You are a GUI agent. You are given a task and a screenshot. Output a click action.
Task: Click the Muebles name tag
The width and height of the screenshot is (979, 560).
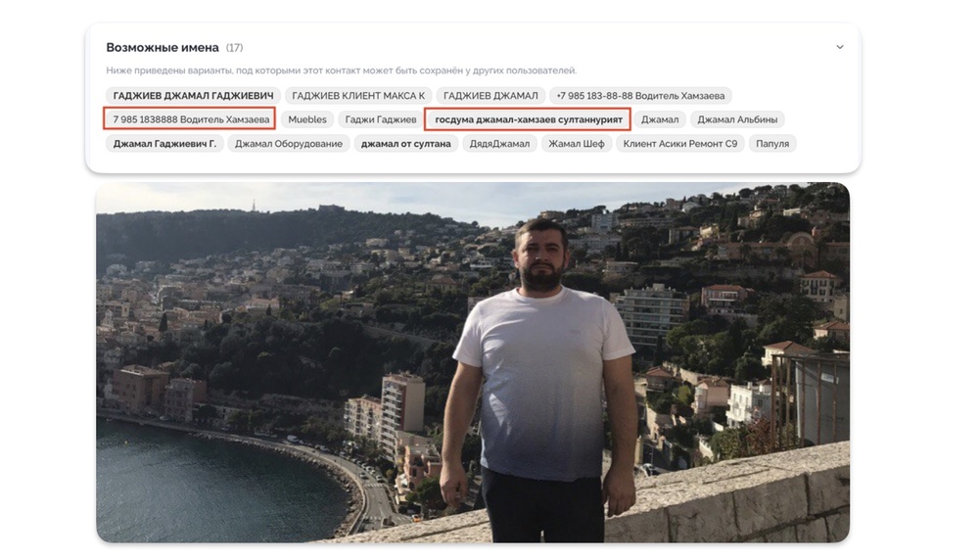tap(307, 119)
